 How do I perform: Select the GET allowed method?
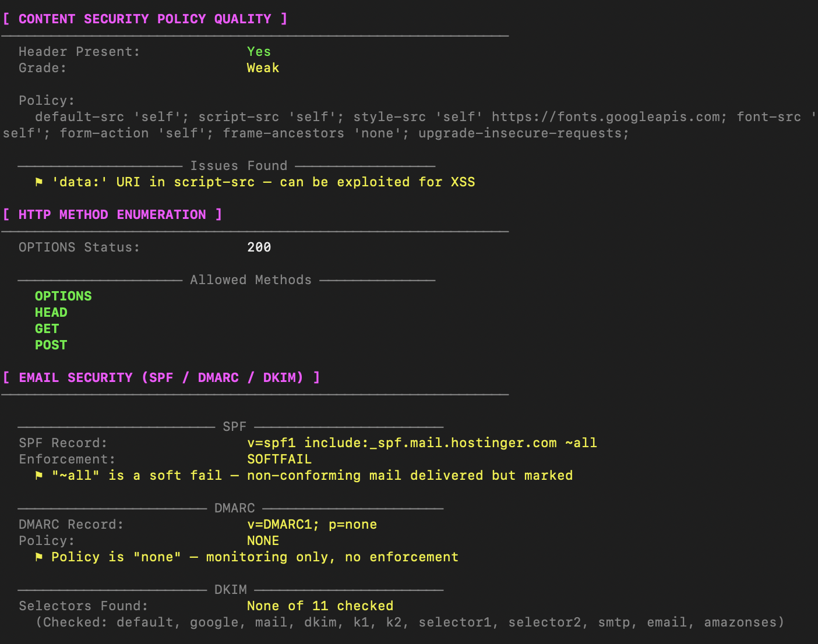point(47,329)
